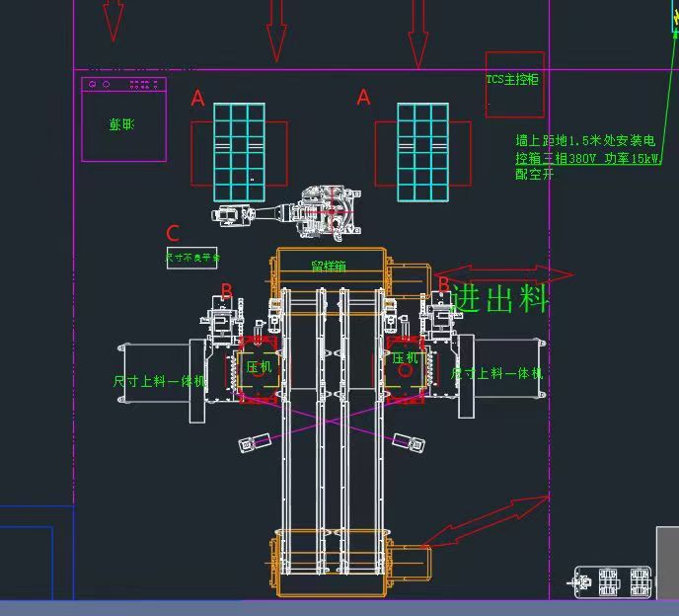The height and width of the screenshot is (616, 679).
Task: Select the red letter C marker
Action: tap(173, 234)
